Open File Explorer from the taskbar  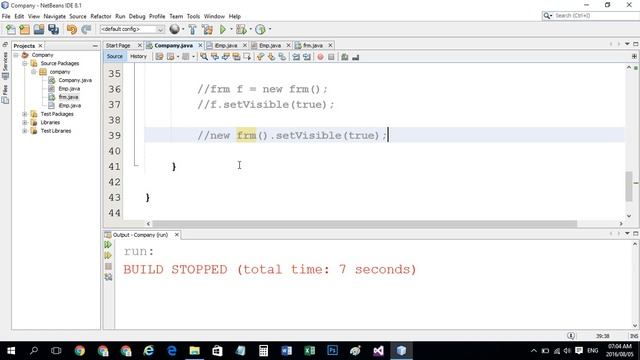pos(195,351)
